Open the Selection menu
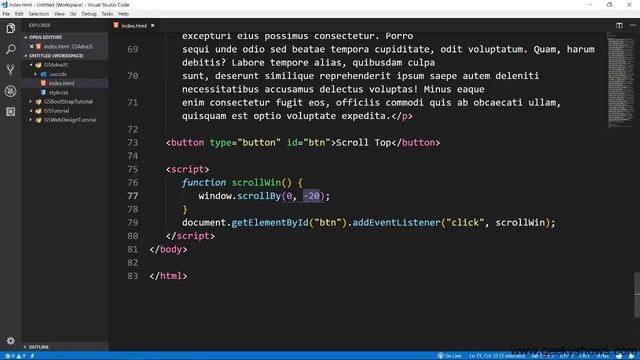The image size is (640, 360). [x=38, y=14]
